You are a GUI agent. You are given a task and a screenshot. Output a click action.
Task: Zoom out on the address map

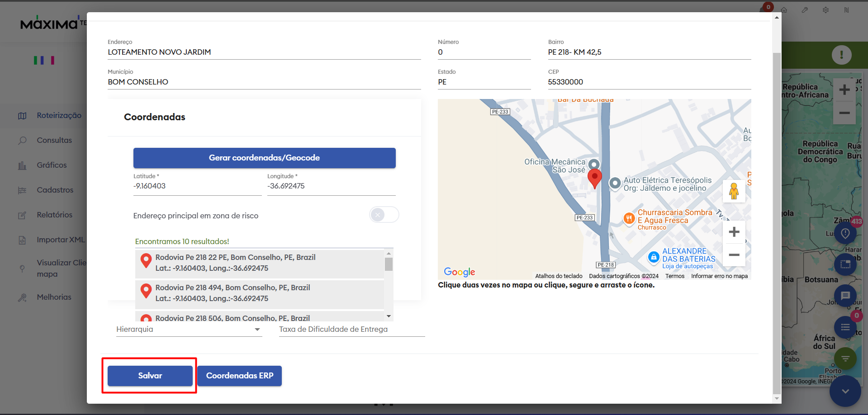(734, 255)
